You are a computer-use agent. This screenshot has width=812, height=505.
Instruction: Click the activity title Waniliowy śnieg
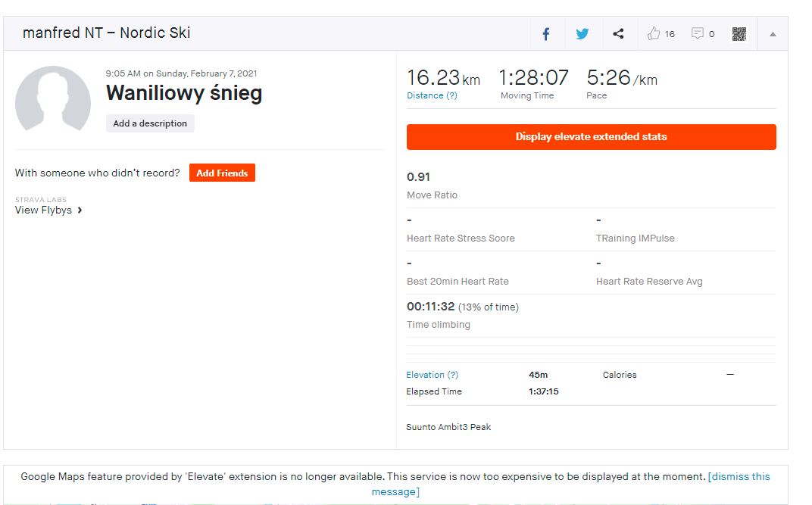(184, 93)
